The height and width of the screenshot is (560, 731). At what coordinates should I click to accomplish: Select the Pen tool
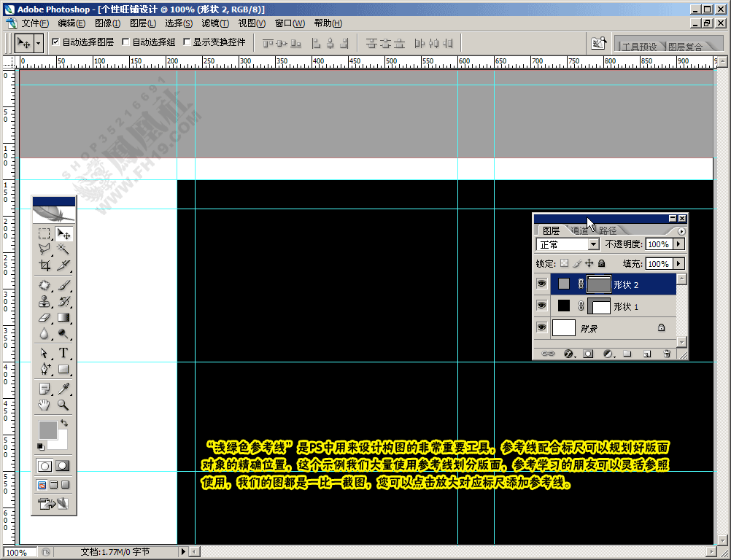coord(45,369)
